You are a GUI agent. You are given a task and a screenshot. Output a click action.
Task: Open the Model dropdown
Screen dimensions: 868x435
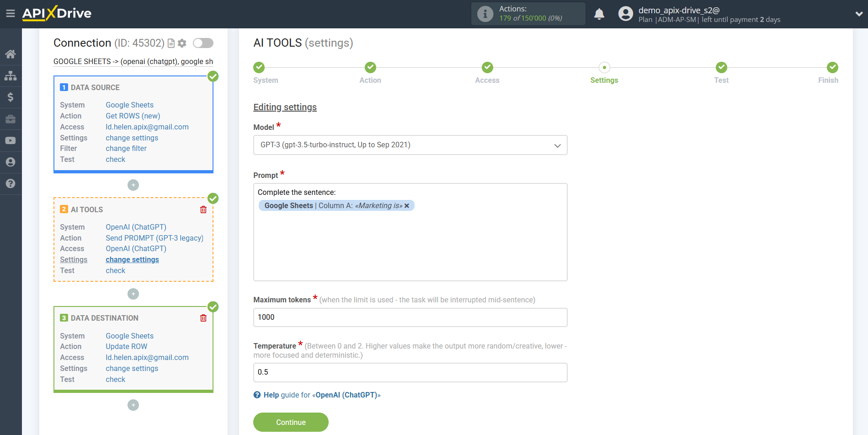410,145
